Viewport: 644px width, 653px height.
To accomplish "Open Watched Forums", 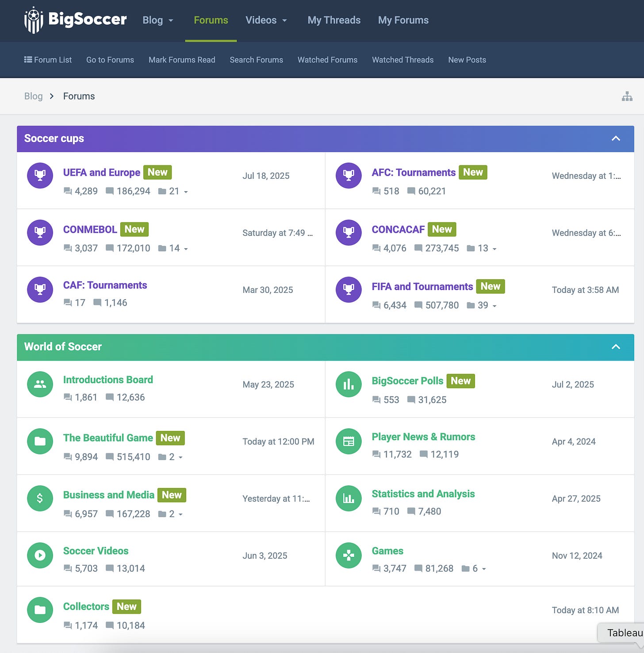I will click(x=327, y=60).
